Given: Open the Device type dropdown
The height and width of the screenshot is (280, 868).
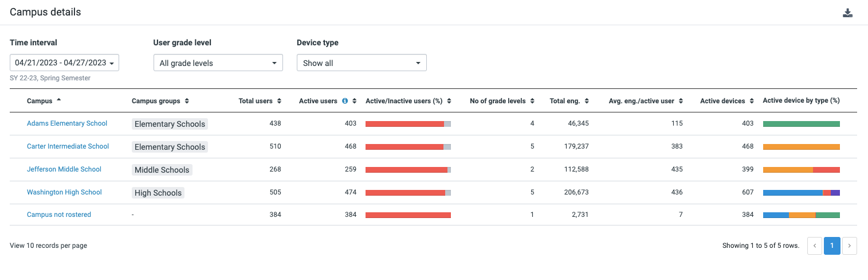Looking at the screenshot, I should pos(362,63).
